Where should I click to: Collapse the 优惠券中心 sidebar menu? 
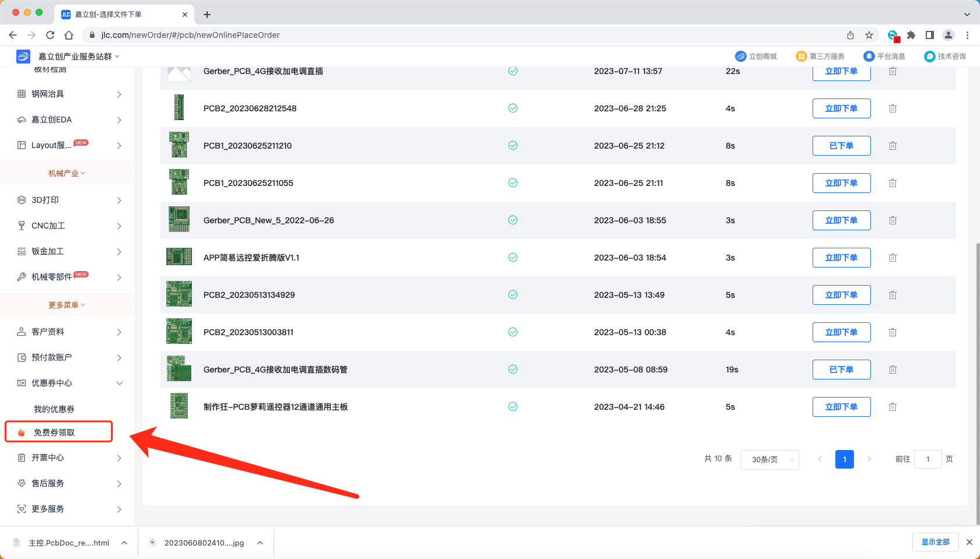119,383
